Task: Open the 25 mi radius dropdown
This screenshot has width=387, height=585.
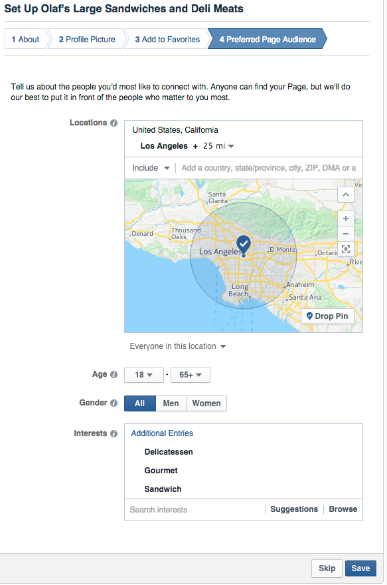Action: coord(219,146)
